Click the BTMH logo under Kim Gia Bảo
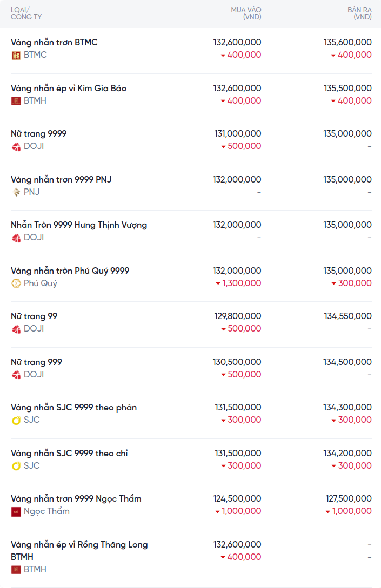The width and height of the screenshot is (381, 588). 16,101
